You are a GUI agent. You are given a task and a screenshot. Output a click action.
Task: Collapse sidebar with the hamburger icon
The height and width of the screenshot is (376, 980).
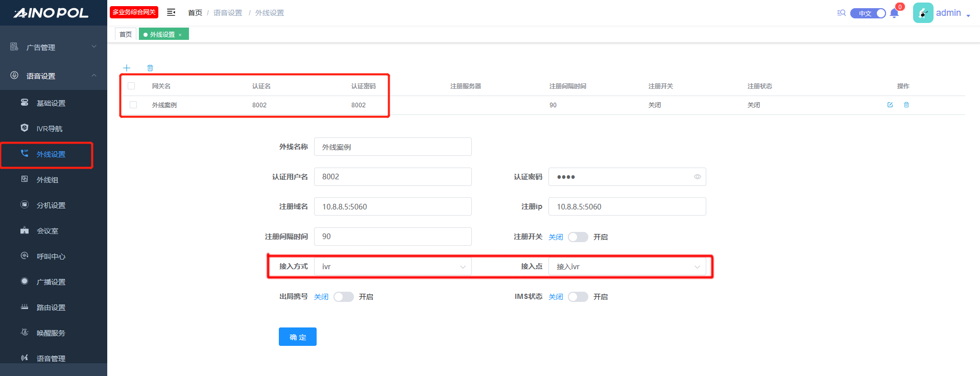coord(171,12)
